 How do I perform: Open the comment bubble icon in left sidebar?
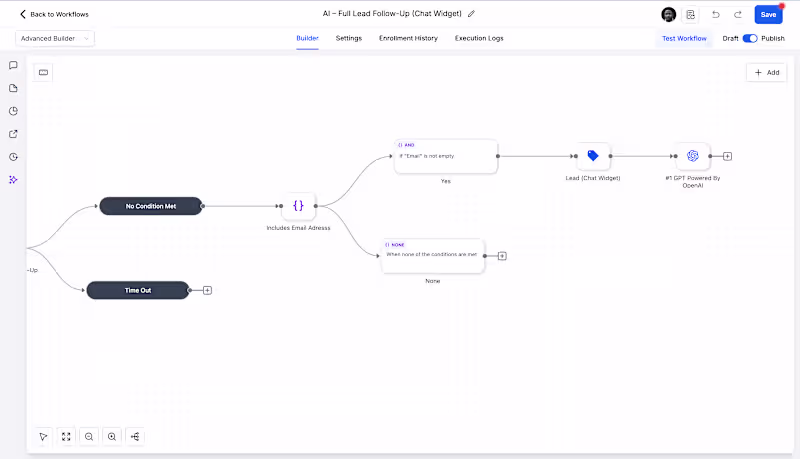pyautogui.click(x=13, y=65)
